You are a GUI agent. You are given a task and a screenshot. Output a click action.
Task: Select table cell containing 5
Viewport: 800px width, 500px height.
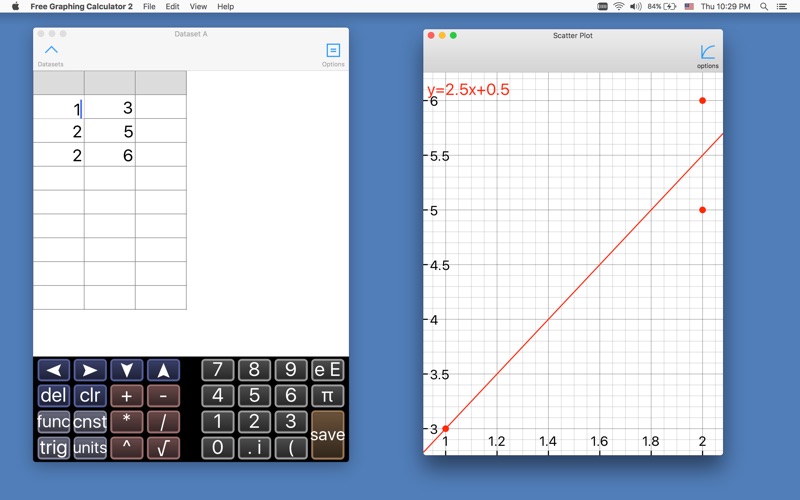tap(110, 131)
